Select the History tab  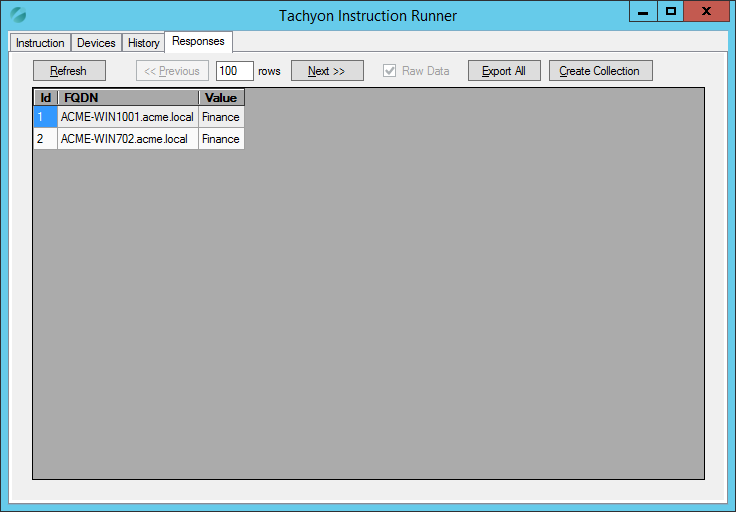pyautogui.click(x=143, y=43)
